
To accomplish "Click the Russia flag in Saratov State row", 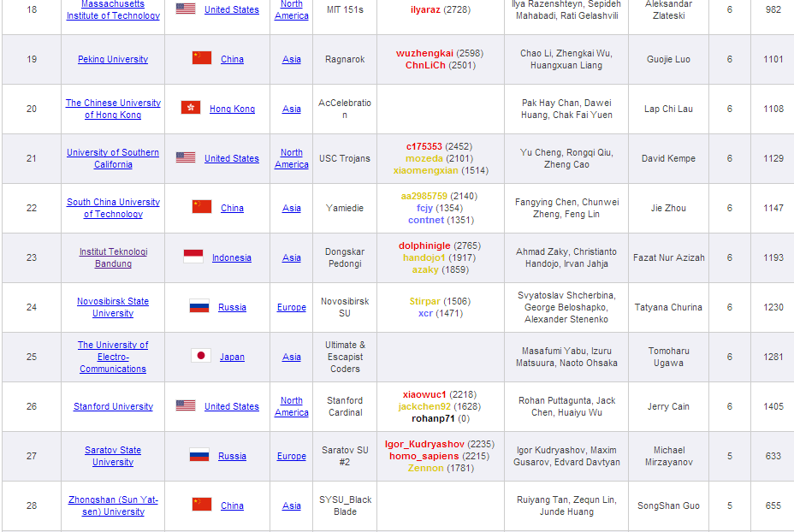I will click(199, 455).
